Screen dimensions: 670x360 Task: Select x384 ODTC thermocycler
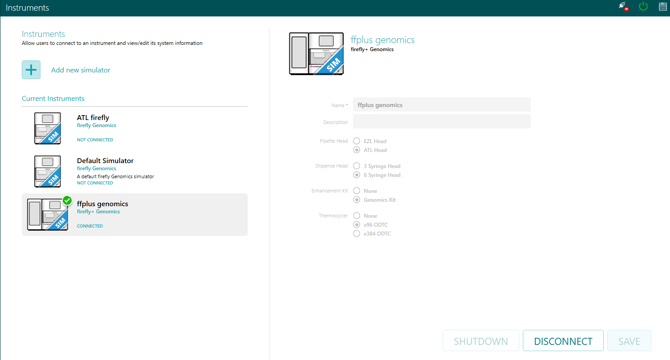[356, 233]
